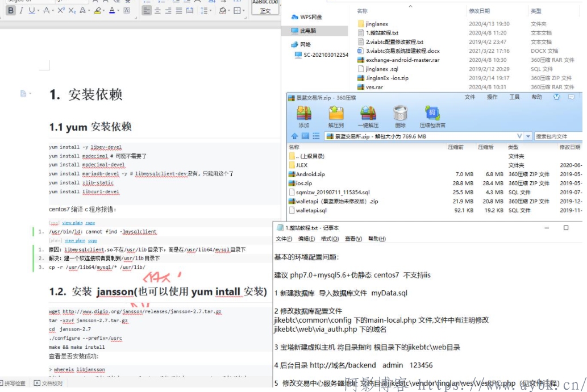The image size is (587, 392).
Task: Click 文档校对 in Word status bar
Action: pyautogui.click(x=48, y=383)
